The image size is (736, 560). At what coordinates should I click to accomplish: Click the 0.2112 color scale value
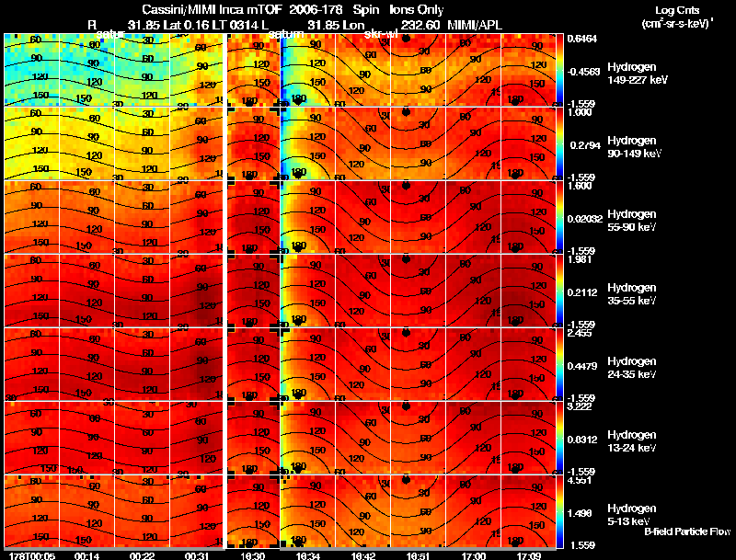pyautogui.click(x=582, y=292)
